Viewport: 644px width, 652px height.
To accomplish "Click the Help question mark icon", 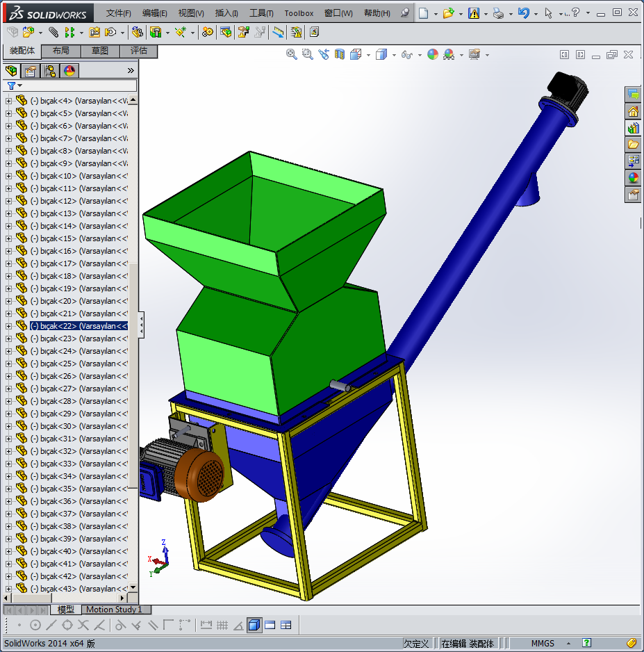I will [576, 13].
